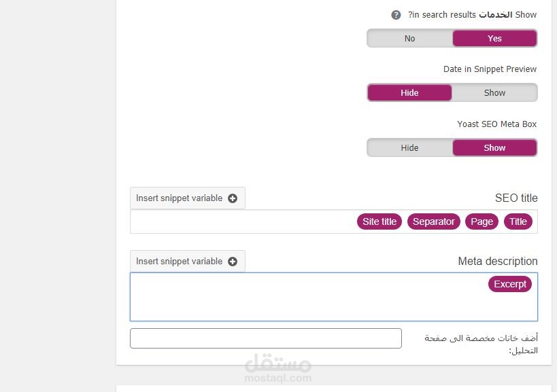Click plus icon beside Meta description snippet variable
Image resolution: width=557 pixels, height=392 pixels.
[233, 262]
